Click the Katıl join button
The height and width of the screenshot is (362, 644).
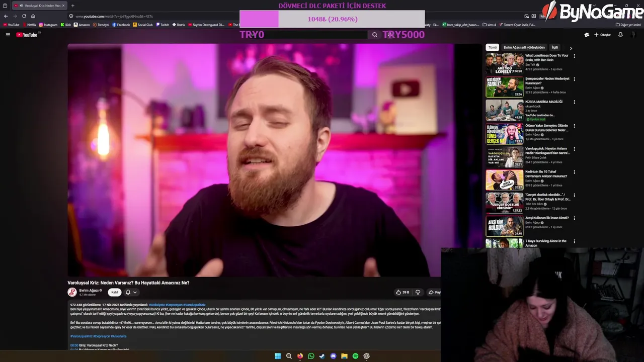coord(115,292)
